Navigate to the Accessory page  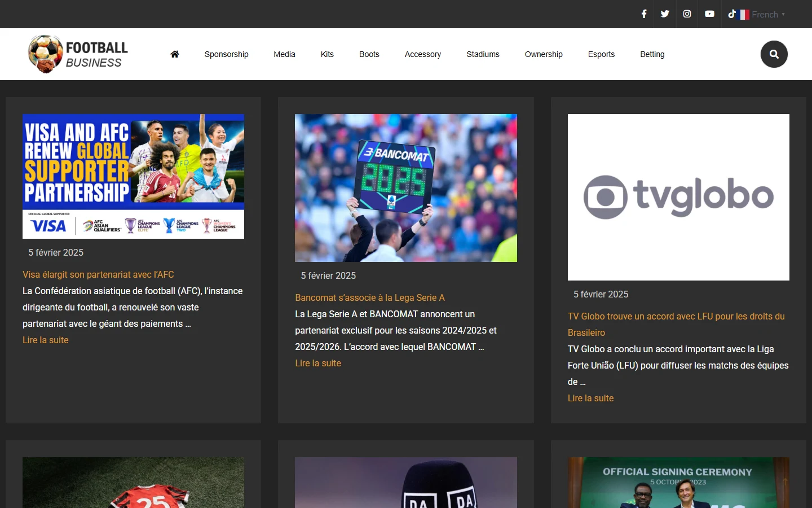point(423,54)
